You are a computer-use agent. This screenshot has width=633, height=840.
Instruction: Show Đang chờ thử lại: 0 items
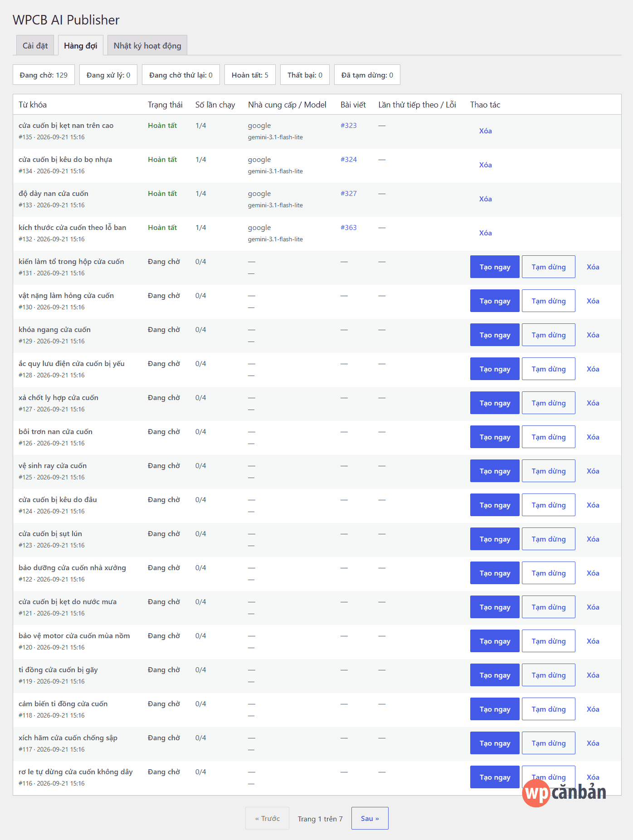181,75
